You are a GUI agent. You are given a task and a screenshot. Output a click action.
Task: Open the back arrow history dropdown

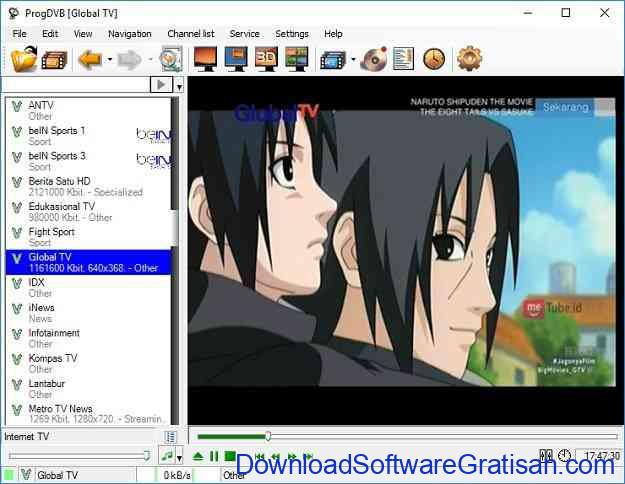110,60
